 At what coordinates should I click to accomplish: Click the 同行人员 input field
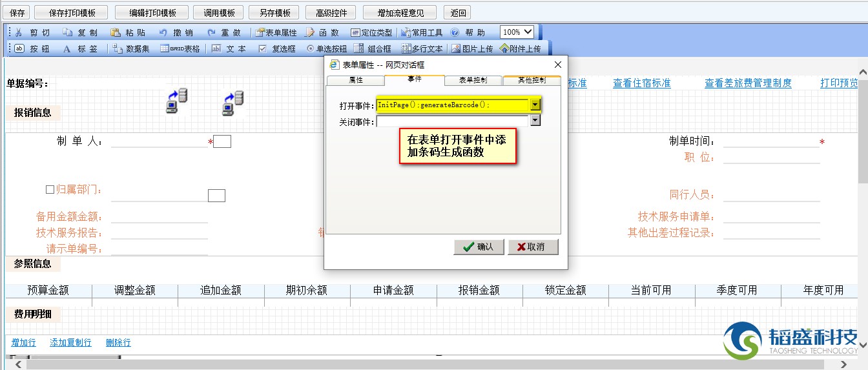pyautogui.click(x=771, y=195)
